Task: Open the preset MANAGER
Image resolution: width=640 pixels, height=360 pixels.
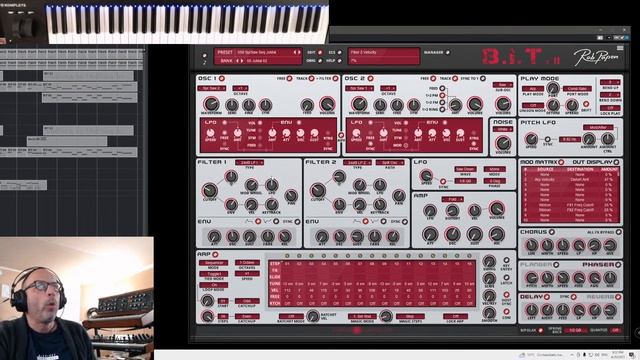Action: pos(448,52)
